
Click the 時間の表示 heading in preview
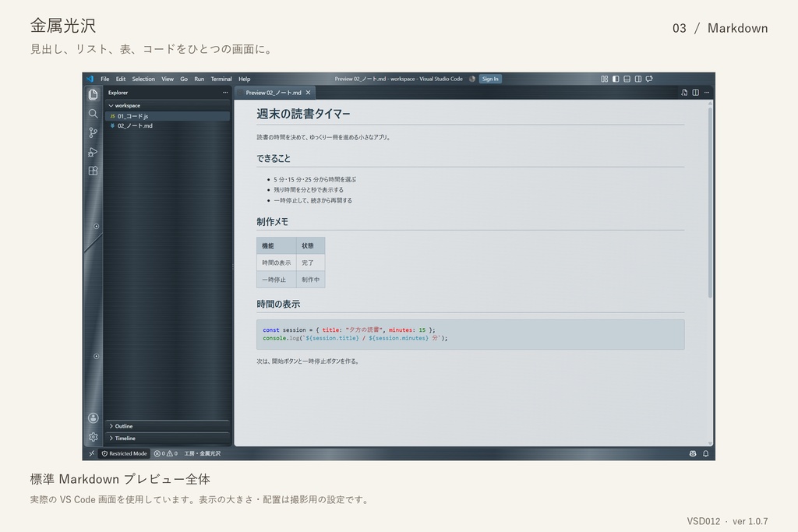pyautogui.click(x=278, y=304)
